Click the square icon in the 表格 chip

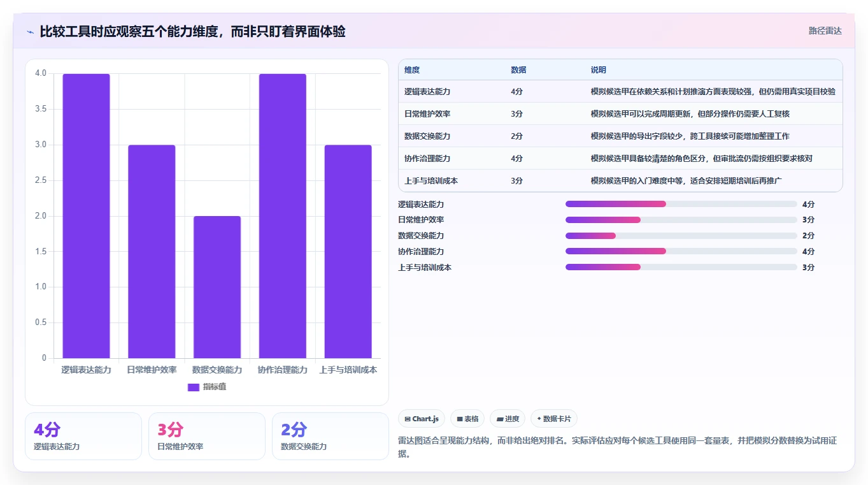pyautogui.click(x=460, y=419)
